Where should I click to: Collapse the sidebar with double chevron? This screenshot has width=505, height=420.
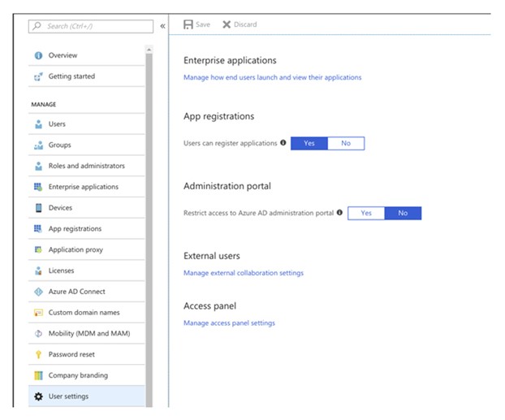tap(162, 26)
